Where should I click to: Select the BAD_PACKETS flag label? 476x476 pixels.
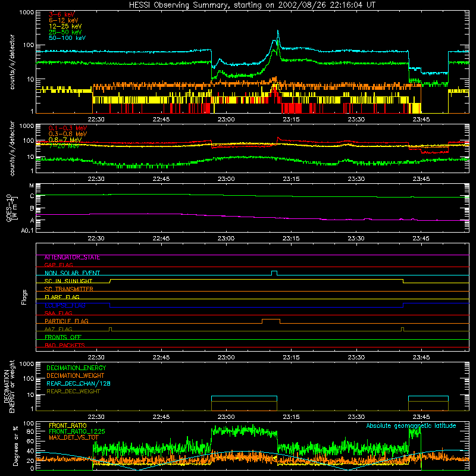click(65, 345)
